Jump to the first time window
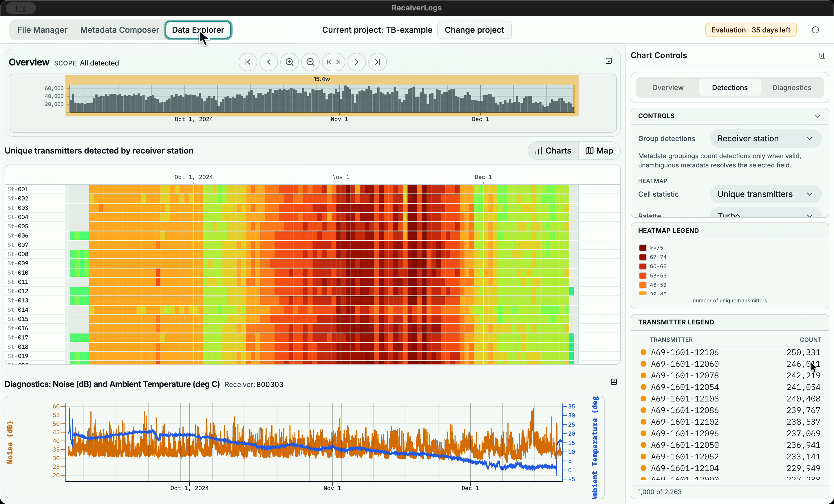This screenshot has width=834, height=504. 248,62
